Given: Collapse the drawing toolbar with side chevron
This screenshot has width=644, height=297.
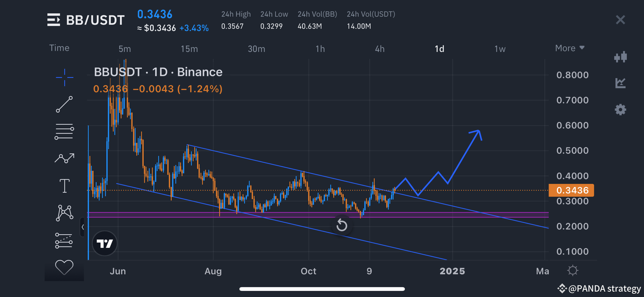Looking at the screenshot, I should point(82,227).
